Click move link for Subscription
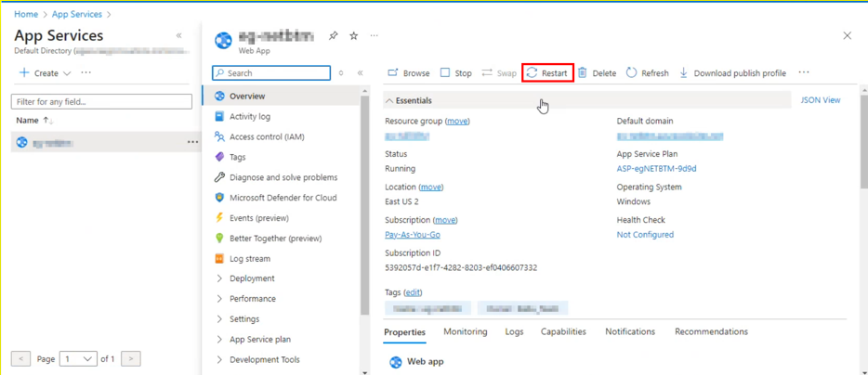 (x=445, y=220)
